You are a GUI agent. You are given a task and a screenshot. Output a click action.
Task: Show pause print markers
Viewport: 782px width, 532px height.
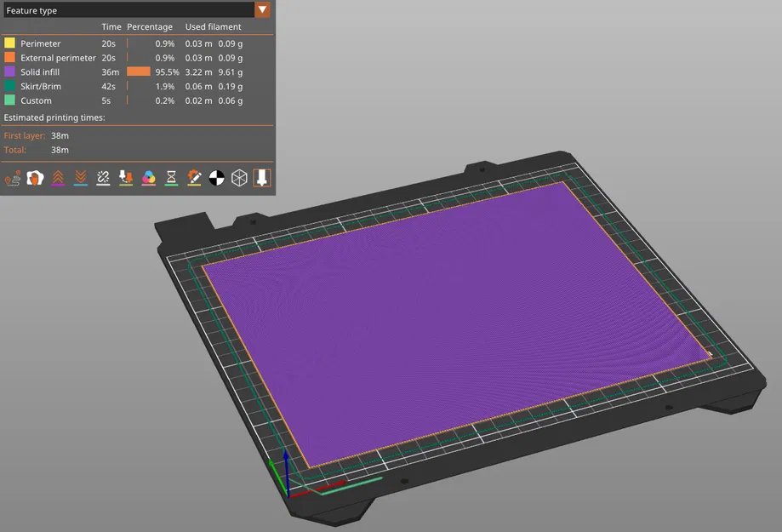[x=171, y=177]
